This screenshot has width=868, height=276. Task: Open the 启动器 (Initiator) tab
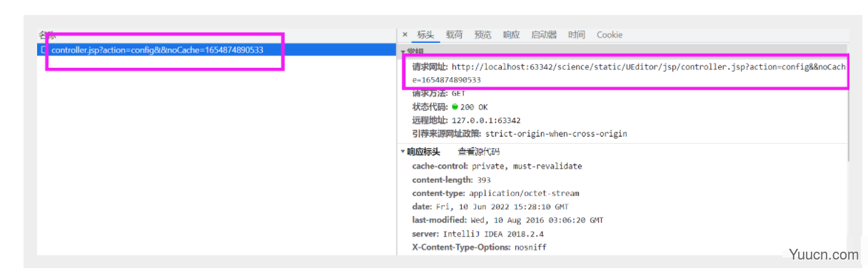click(544, 34)
